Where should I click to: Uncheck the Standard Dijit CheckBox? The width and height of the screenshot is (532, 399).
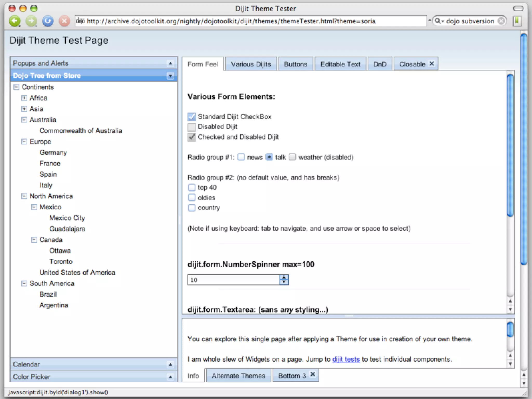click(x=192, y=117)
